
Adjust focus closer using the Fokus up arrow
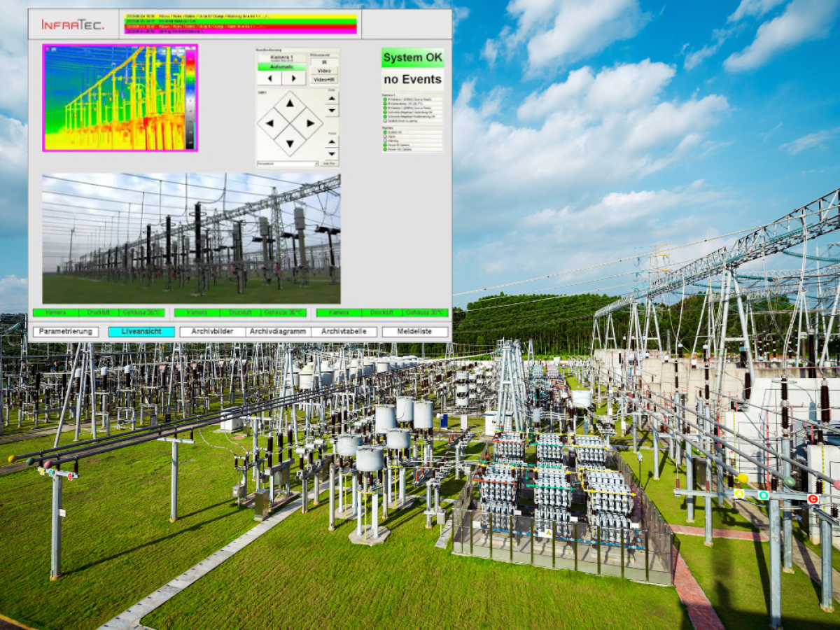(x=331, y=142)
